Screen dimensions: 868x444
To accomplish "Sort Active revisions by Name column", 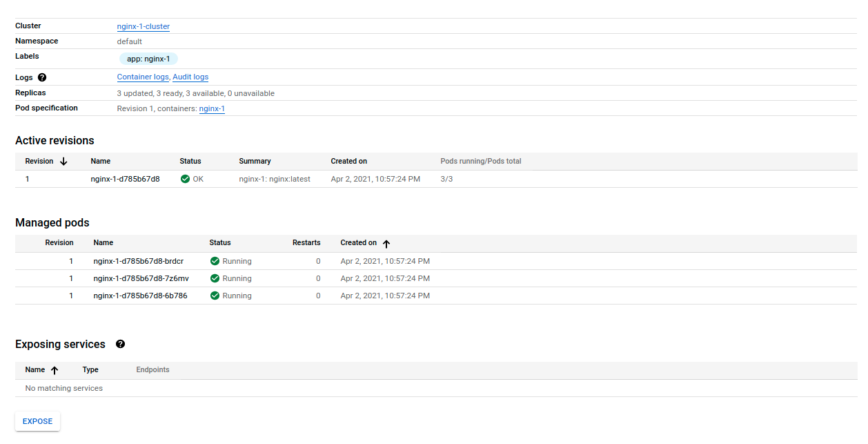I will coord(101,161).
